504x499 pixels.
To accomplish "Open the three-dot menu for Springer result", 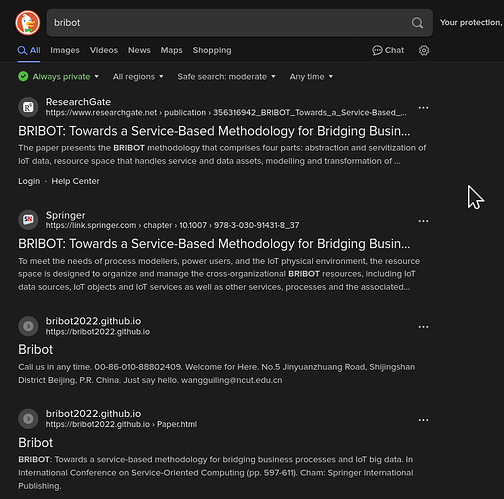I will coord(423,221).
